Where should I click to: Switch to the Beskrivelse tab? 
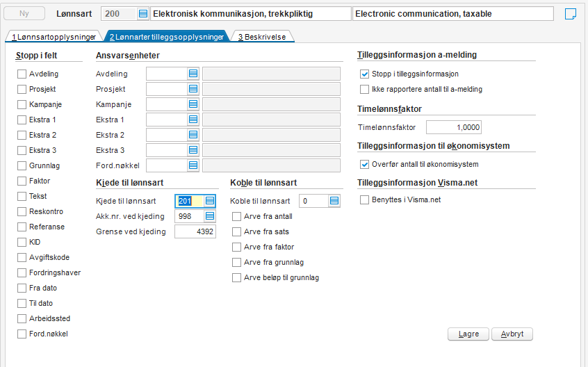262,37
